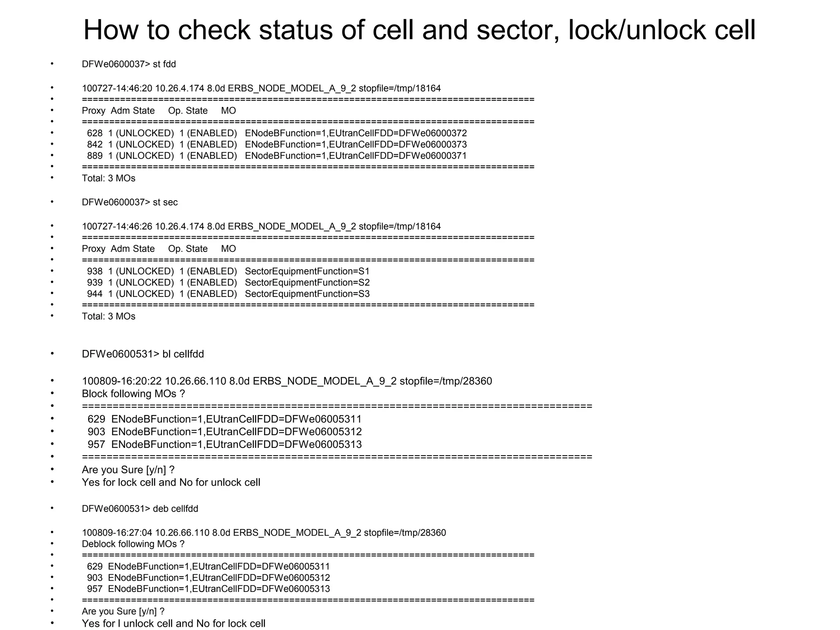Click SectorEquipmentFunction=S1 row
This screenshot has width=840, height=630.
pos(228,272)
